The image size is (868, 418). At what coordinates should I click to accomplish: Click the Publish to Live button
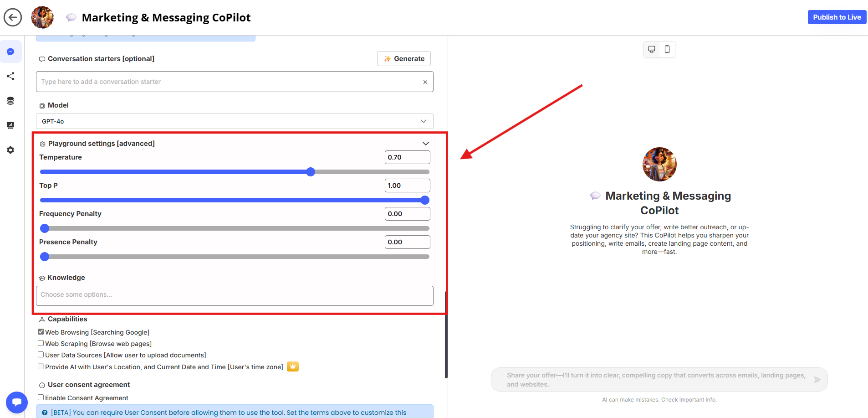click(837, 17)
